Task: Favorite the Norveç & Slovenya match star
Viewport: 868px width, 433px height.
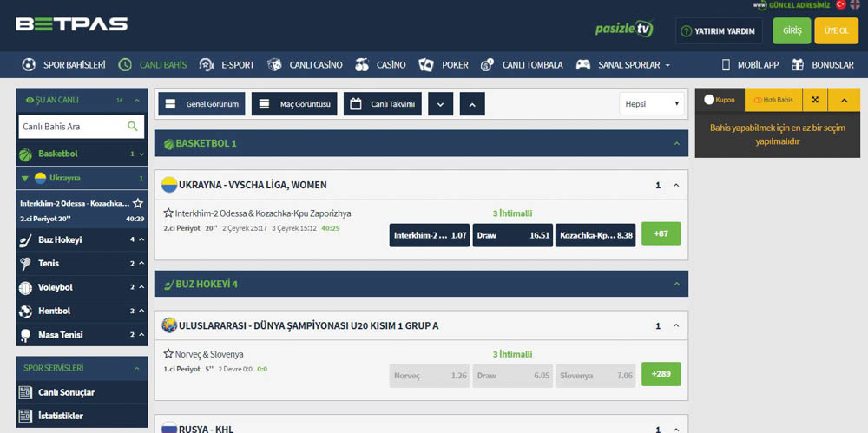Action: tap(168, 354)
